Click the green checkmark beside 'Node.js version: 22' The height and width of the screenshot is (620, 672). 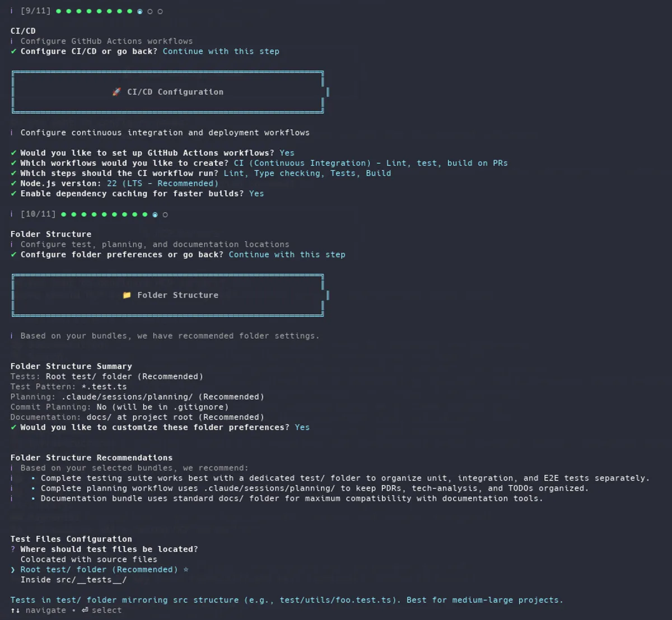(12, 183)
